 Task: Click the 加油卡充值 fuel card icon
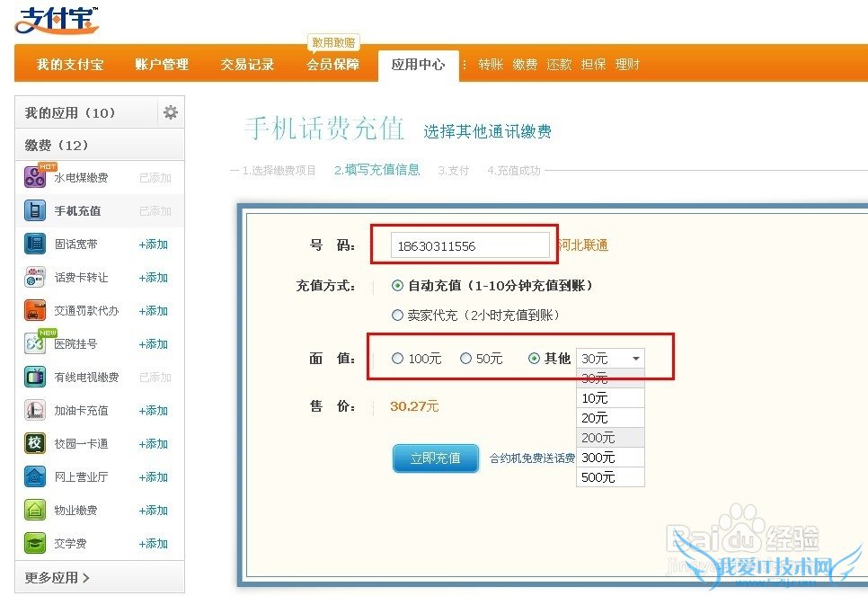click(x=35, y=410)
